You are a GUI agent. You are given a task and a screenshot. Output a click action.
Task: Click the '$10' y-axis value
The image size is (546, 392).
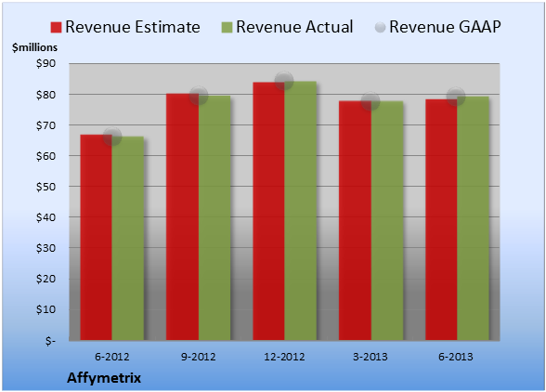[x=45, y=309]
